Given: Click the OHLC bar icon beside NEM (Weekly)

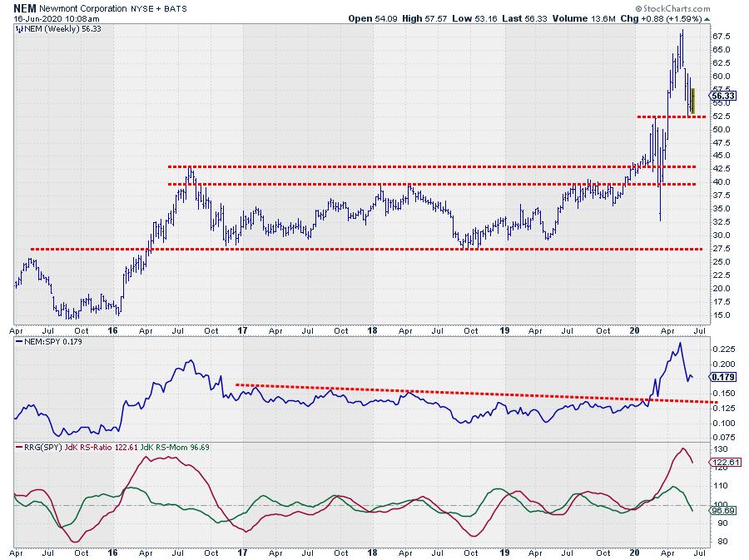Looking at the screenshot, I should click(19, 28).
